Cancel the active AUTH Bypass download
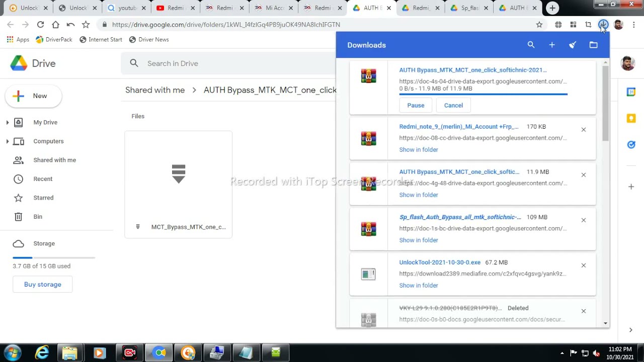The height and width of the screenshot is (362, 644). coord(453,105)
